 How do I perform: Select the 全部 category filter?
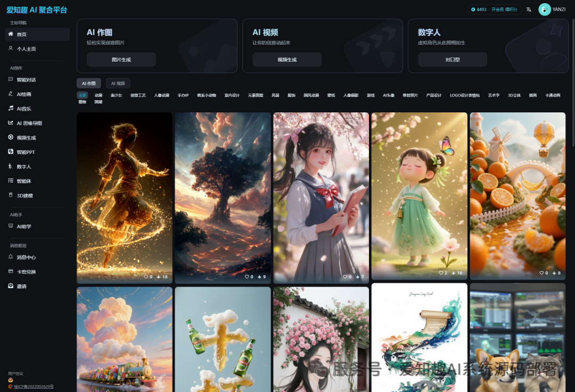point(83,95)
